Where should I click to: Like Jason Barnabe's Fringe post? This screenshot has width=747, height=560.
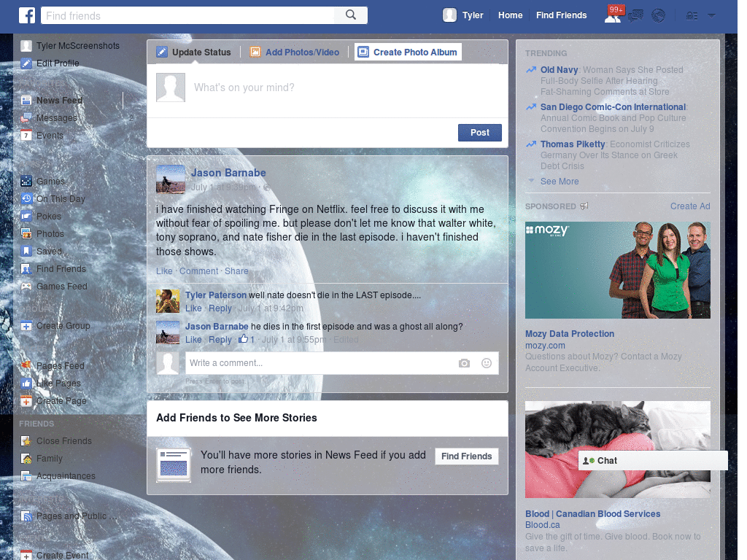(x=163, y=271)
